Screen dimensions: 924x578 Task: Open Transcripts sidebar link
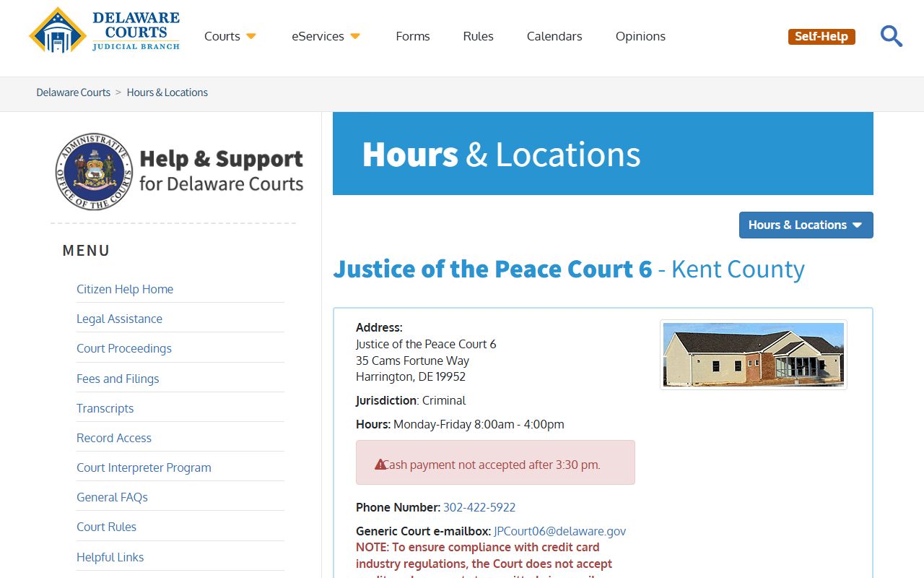point(105,408)
